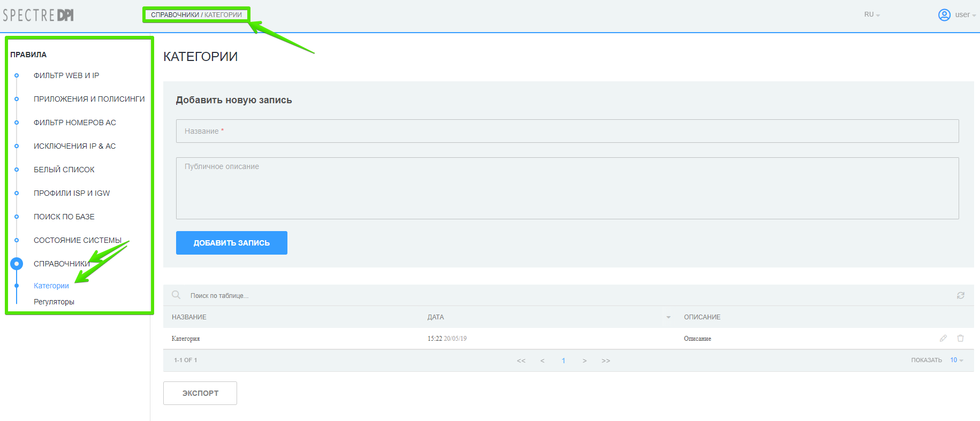Go to the last page of table
This screenshot has width=980, height=421.
pos(605,361)
